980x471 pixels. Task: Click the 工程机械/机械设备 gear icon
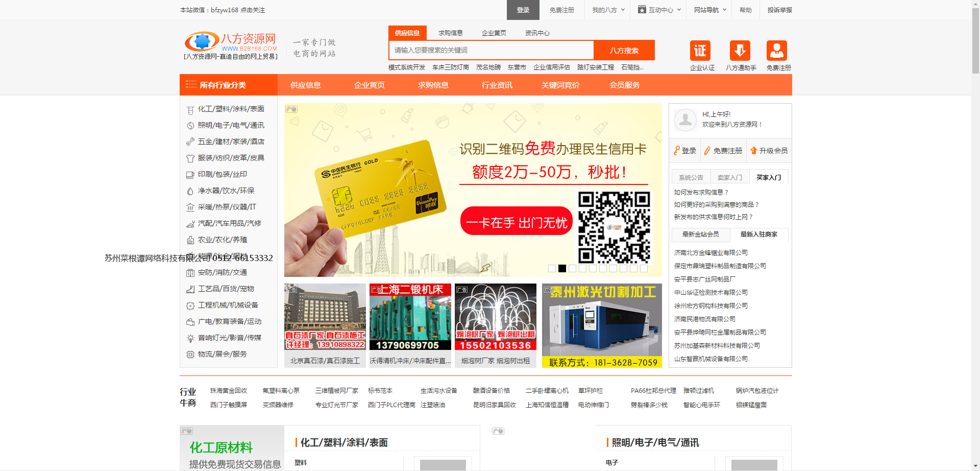click(190, 305)
